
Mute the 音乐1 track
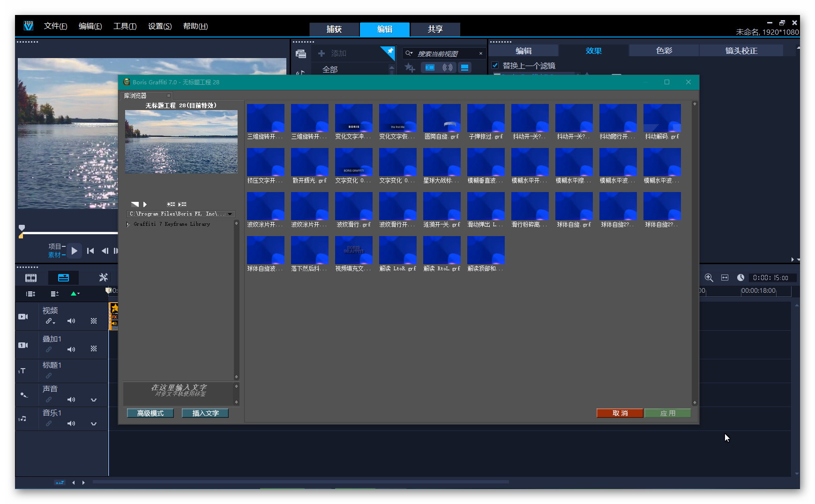coord(71,424)
